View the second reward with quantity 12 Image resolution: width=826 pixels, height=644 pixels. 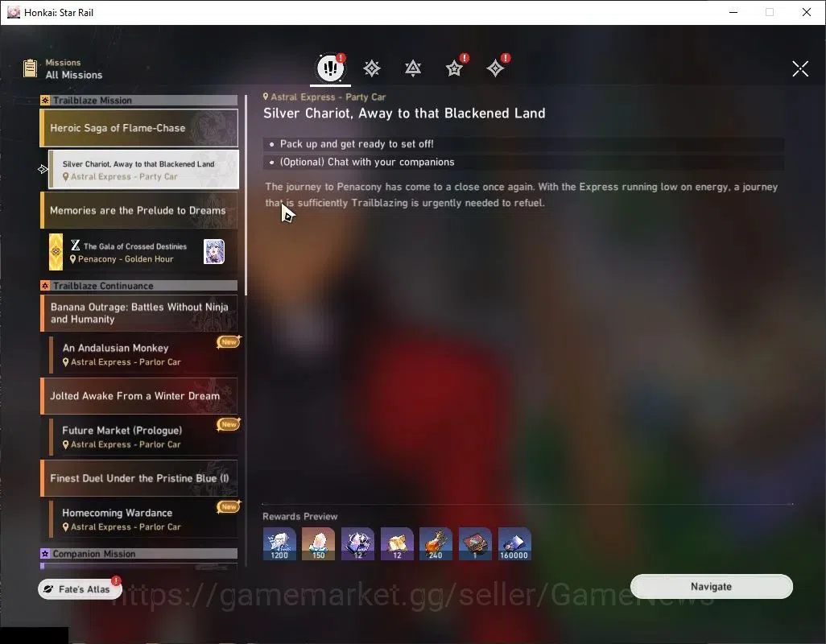(397, 544)
